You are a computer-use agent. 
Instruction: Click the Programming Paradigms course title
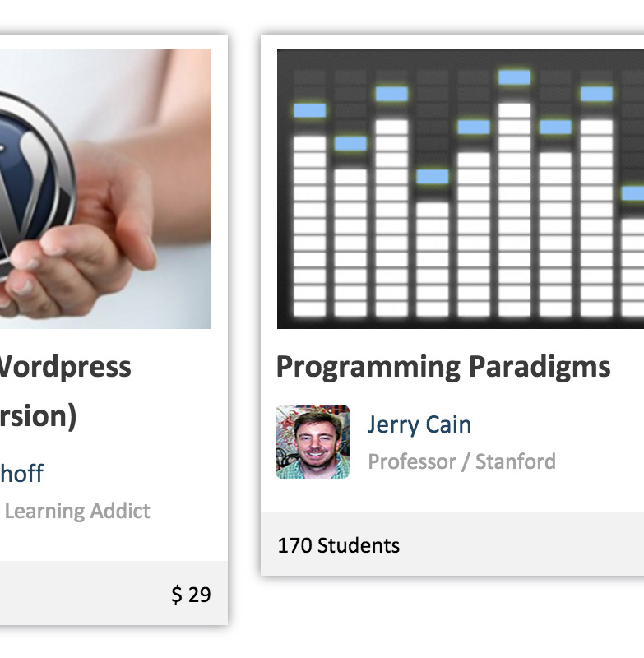coord(443,368)
